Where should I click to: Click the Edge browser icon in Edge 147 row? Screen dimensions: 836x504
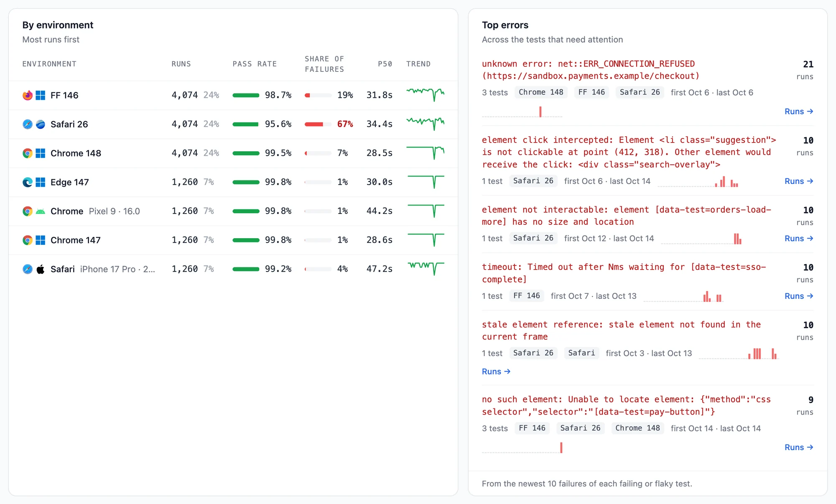point(28,182)
